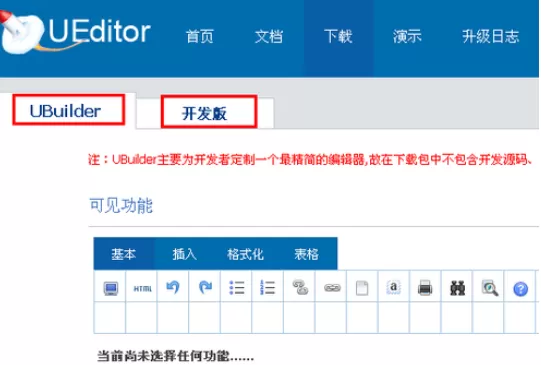Click the magnifier preview icon

(490, 288)
